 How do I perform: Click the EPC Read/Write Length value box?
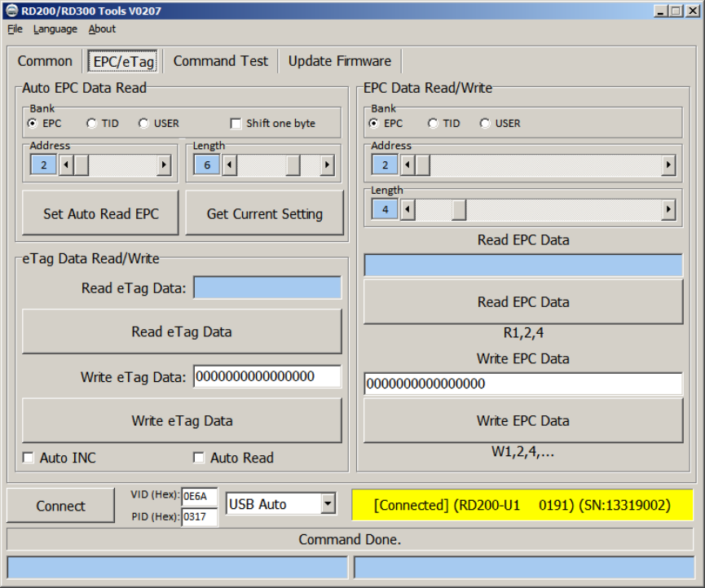pyautogui.click(x=385, y=209)
